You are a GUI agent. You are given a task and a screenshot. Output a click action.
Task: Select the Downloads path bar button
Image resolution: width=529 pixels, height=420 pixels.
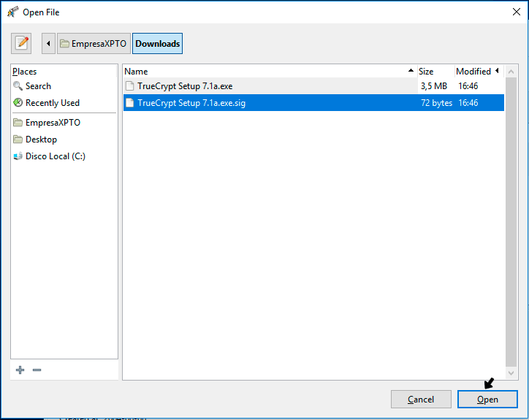coord(158,44)
